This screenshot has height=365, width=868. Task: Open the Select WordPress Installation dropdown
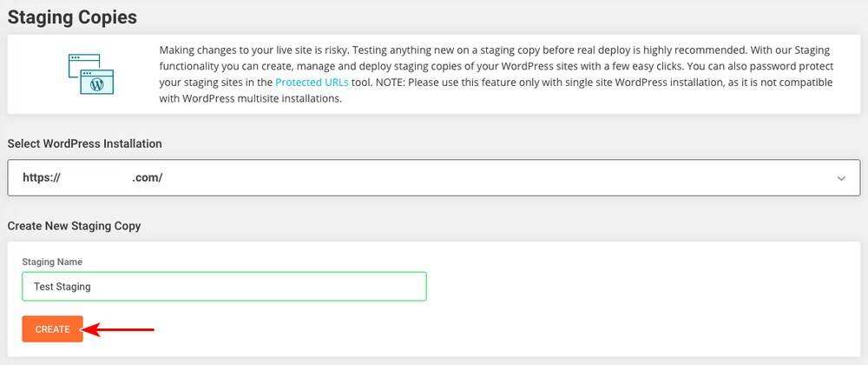tap(433, 177)
